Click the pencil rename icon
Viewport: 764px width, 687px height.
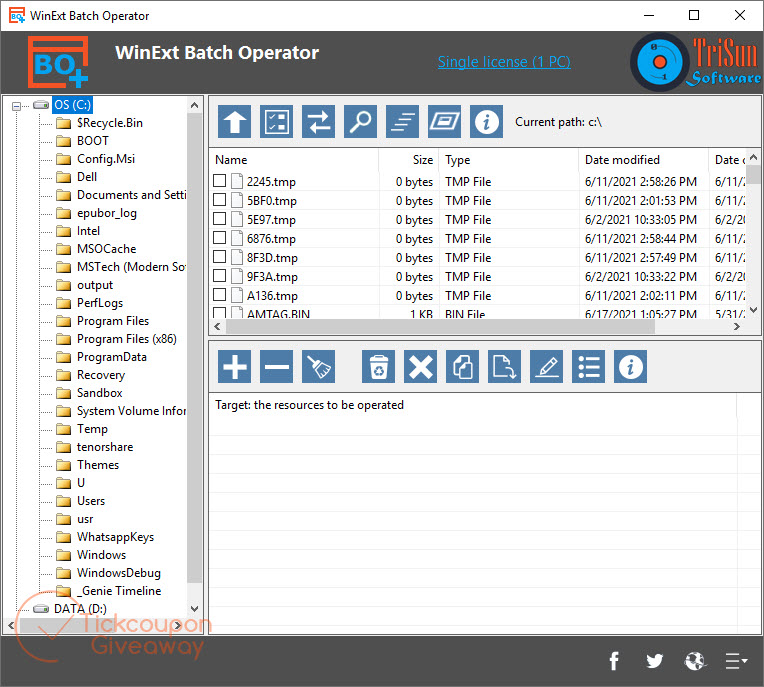[546, 366]
